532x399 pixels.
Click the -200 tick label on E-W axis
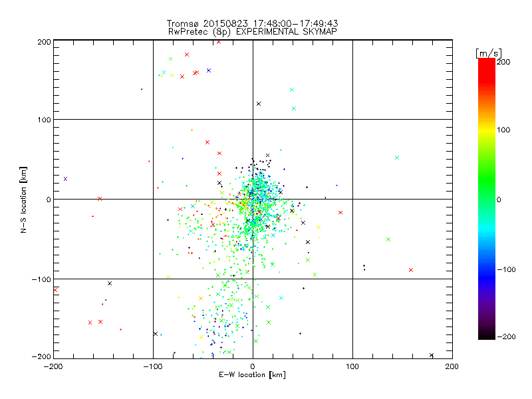pyautogui.click(x=53, y=366)
